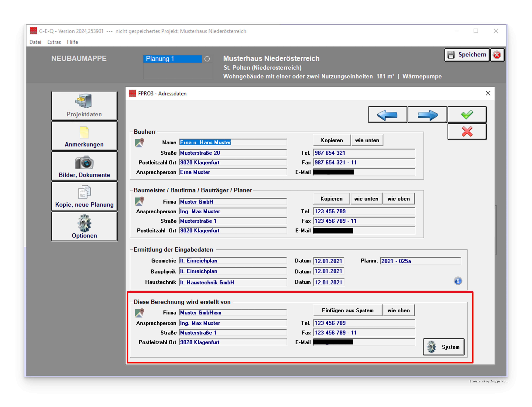This screenshot has width=532, height=407.
Task: Focus Plannr. field 2021 - 025a
Action: [420, 261]
